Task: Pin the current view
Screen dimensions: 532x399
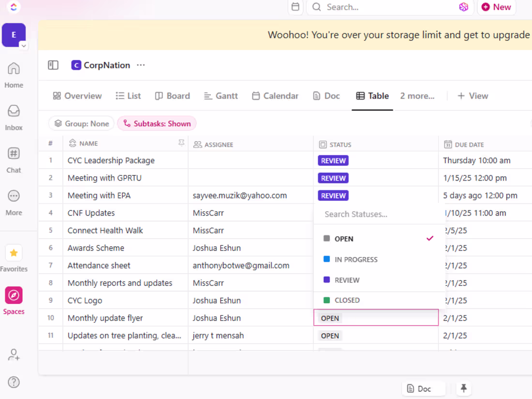Action: (x=463, y=388)
